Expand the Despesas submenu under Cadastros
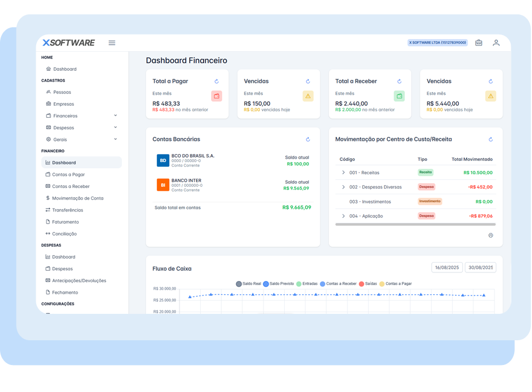The height and width of the screenshot is (392, 532). (116, 128)
